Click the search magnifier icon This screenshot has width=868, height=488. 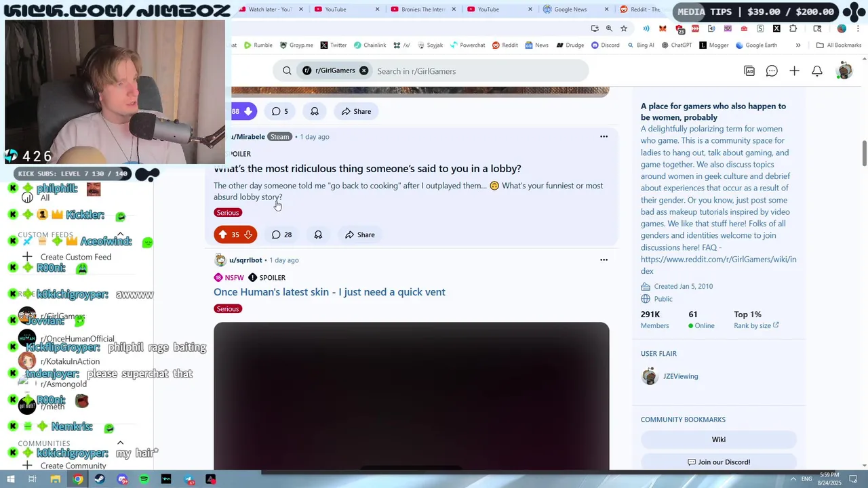pyautogui.click(x=287, y=71)
